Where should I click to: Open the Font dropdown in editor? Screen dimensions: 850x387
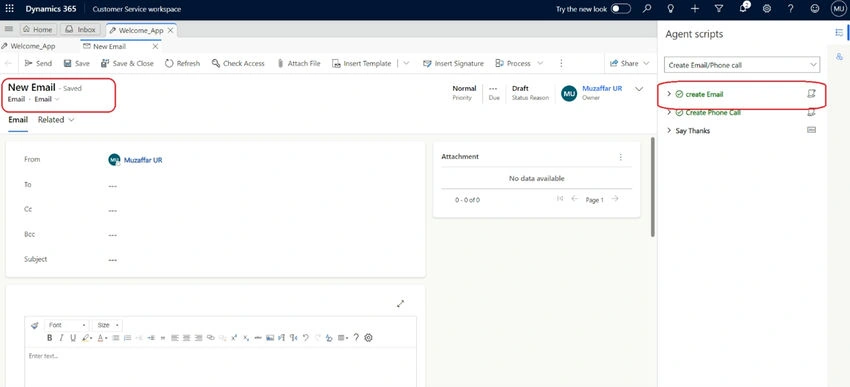point(67,325)
